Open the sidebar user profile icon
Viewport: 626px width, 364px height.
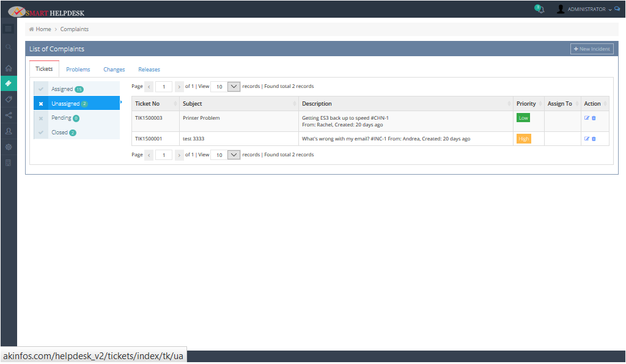8,131
